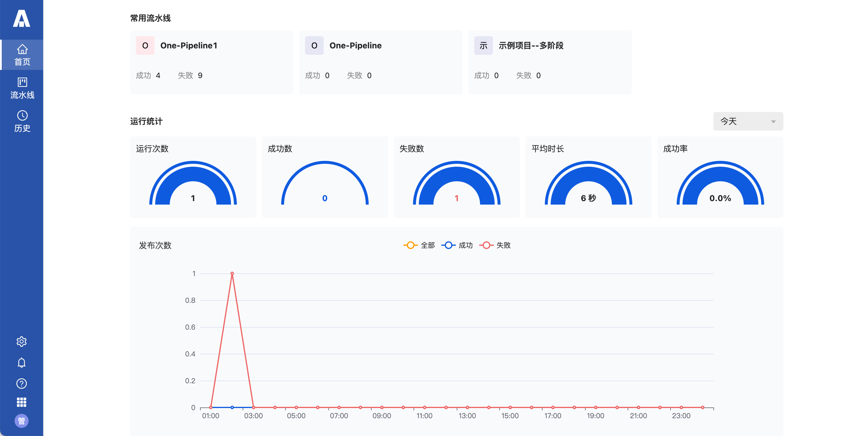Click the 成功率 gauge showing 0.0%

point(720,183)
